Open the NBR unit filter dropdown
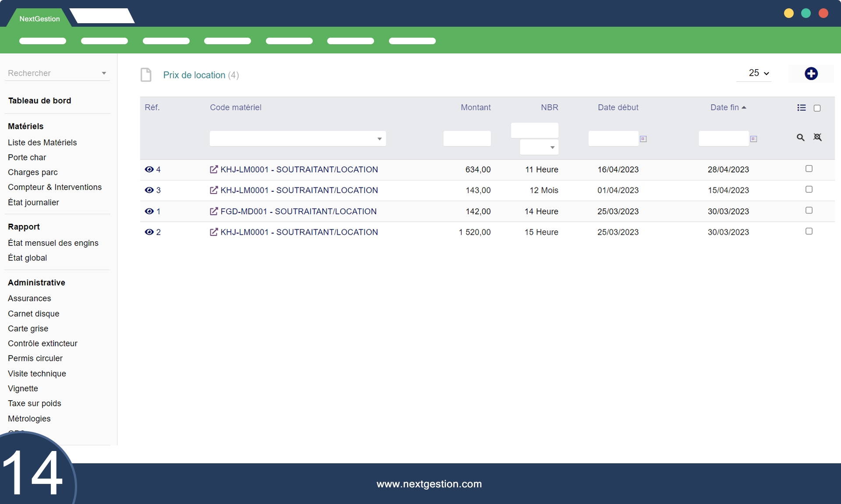 [x=539, y=147]
